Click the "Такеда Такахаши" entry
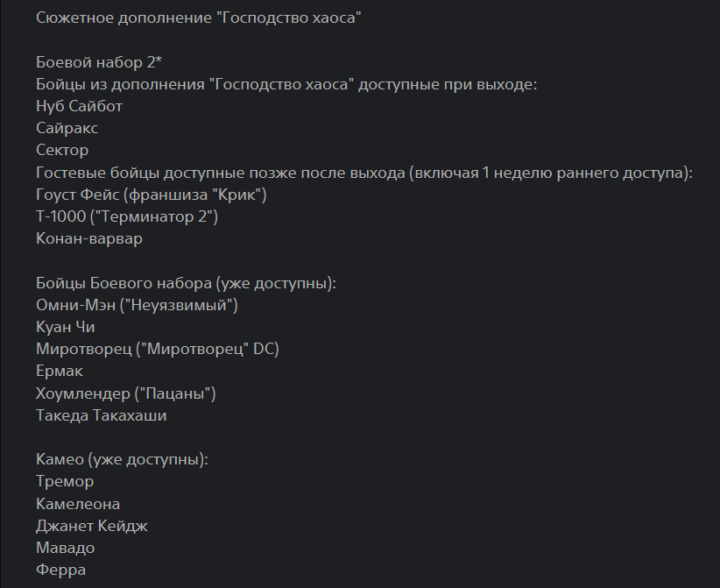Viewport: 720px width, 588px height. click(102, 415)
